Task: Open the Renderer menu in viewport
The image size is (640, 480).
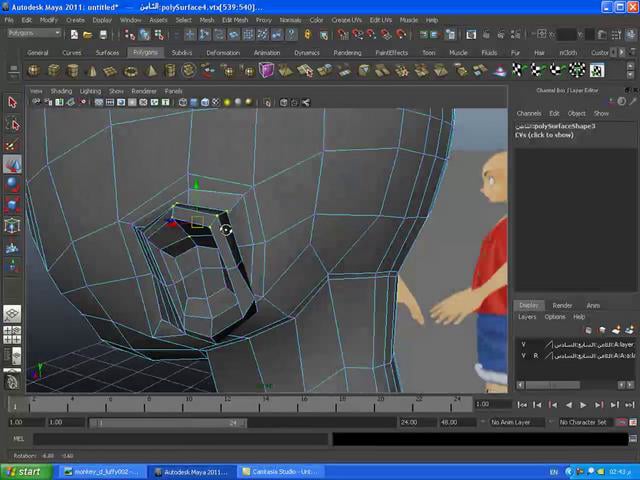Action: coord(144,91)
